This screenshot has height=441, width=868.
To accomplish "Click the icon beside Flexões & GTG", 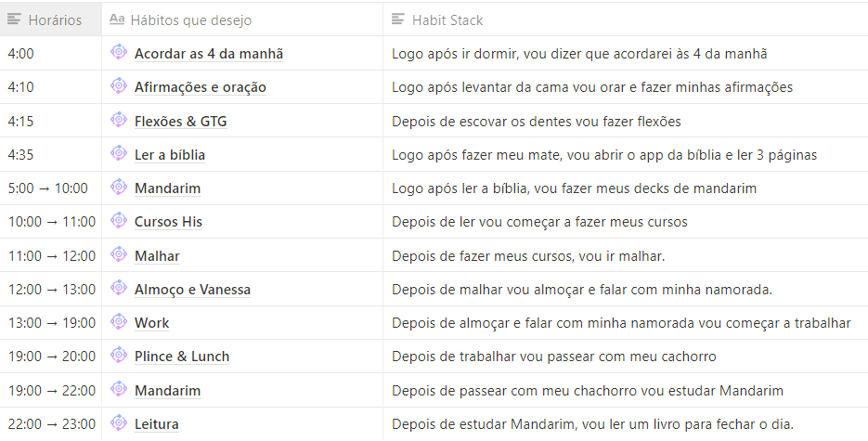I will coord(118,120).
